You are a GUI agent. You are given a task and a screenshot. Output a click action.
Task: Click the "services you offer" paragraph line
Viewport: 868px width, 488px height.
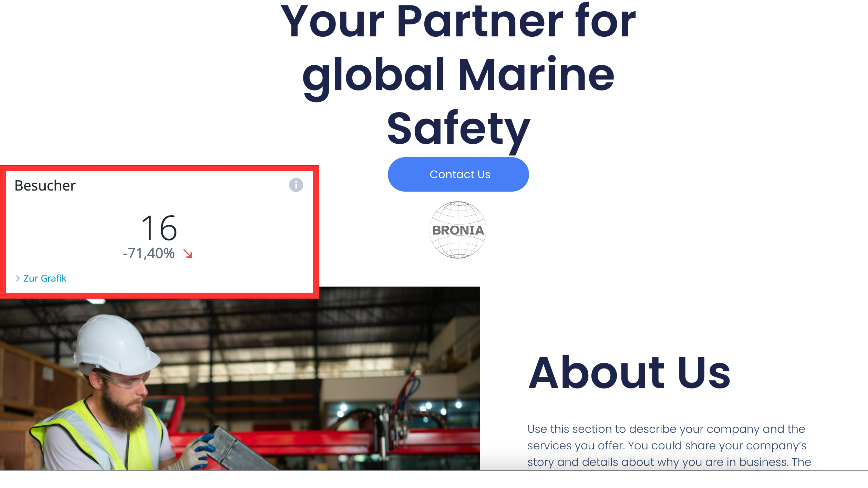click(667, 446)
